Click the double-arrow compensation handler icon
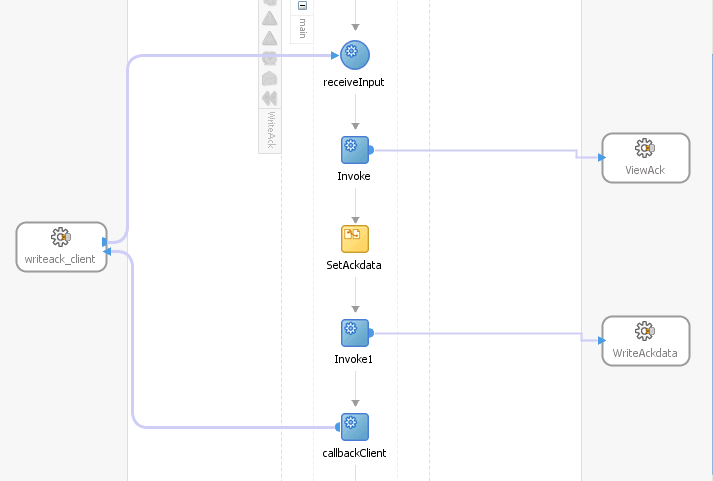The height and width of the screenshot is (481, 713). point(270,98)
